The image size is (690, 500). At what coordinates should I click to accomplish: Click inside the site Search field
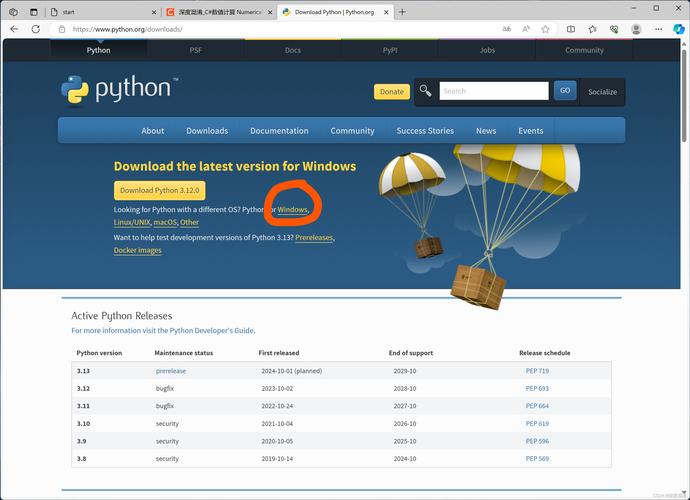(x=494, y=91)
